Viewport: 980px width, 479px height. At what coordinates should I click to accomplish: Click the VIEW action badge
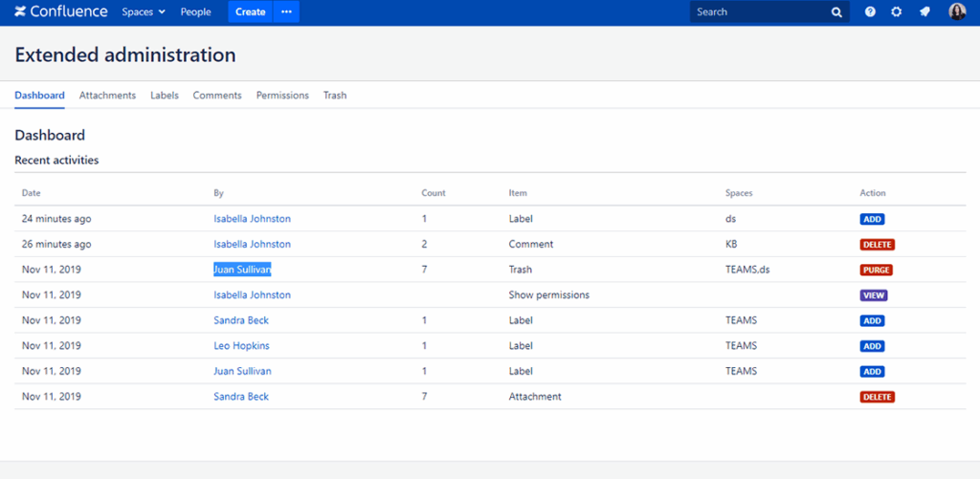(x=873, y=295)
